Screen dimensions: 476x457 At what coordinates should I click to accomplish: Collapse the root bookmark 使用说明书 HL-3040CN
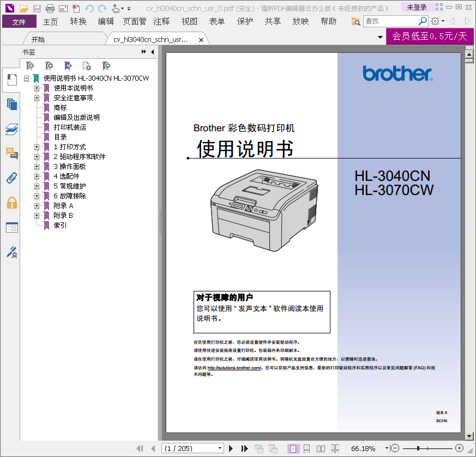click(x=26, y=78)
